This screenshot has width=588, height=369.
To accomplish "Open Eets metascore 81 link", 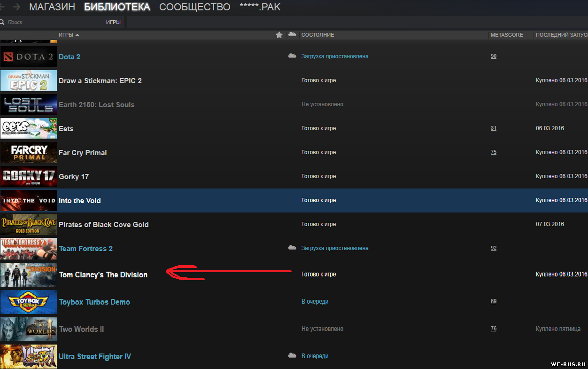I will 494,128.
